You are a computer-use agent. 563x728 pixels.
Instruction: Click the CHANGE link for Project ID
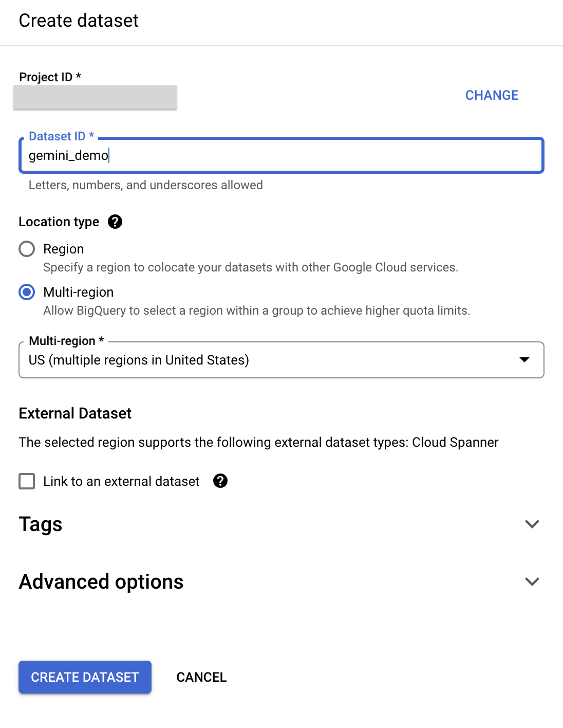[x=492, y=95]
